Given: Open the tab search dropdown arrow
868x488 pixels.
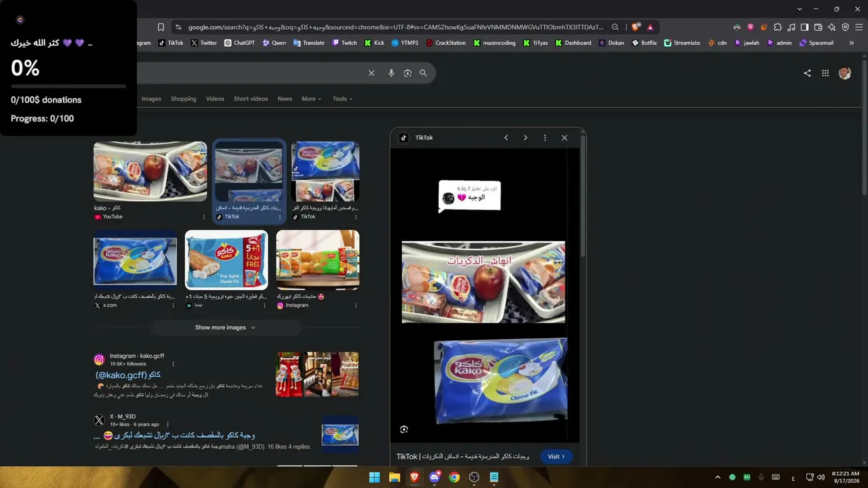Looking at the screenshot, I should pyautogui.click(x=800, y=9).
